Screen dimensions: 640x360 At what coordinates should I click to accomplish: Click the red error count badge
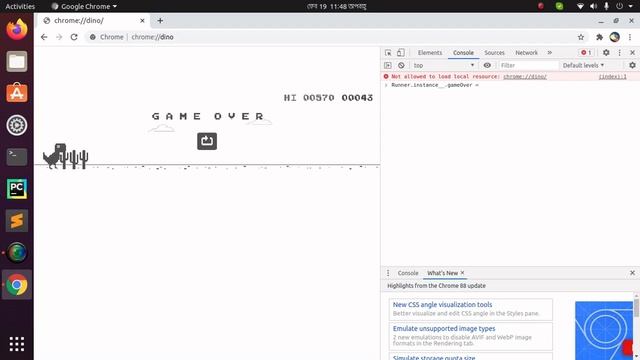(x=586, y=53)
